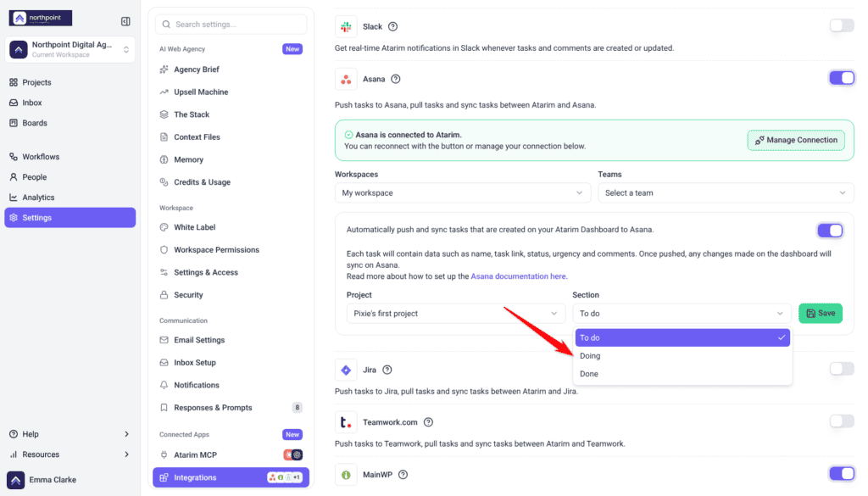Open the MainWP help question icon
This screenshot has width=868, height=496.
pos(403,475)
